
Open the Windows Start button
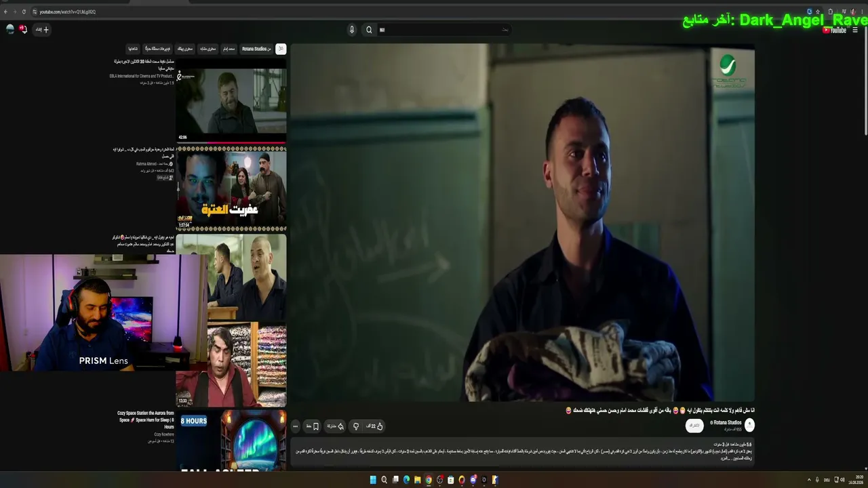pos(373,480)
